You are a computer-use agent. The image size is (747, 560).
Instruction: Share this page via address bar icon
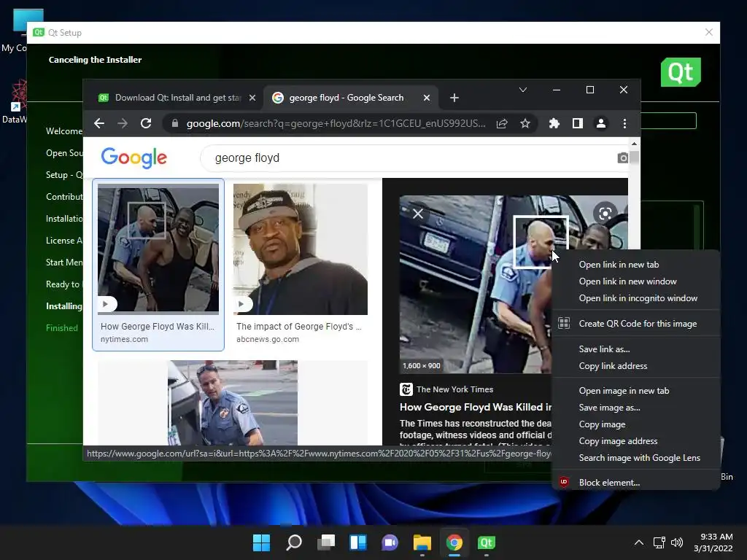click(502, 124)
